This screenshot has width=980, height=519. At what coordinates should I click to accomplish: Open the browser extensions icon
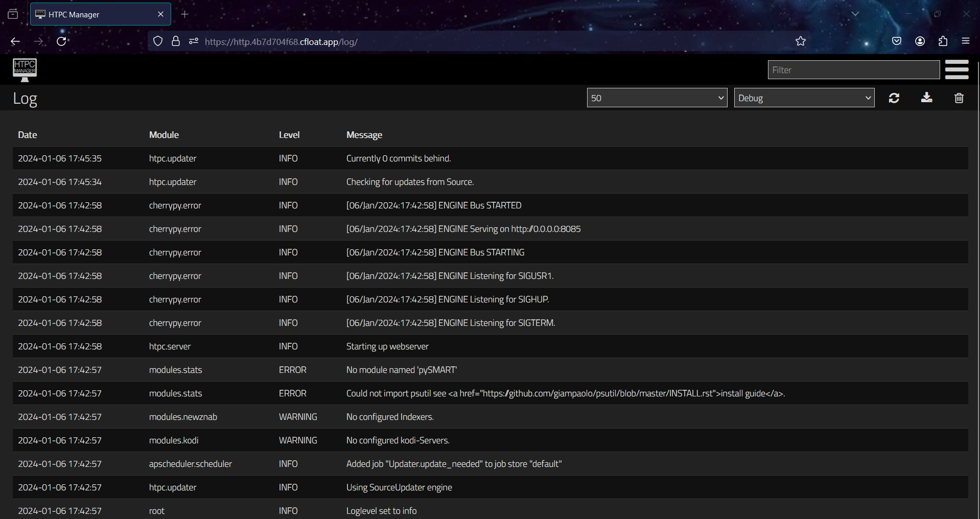(x=943, y=41)
